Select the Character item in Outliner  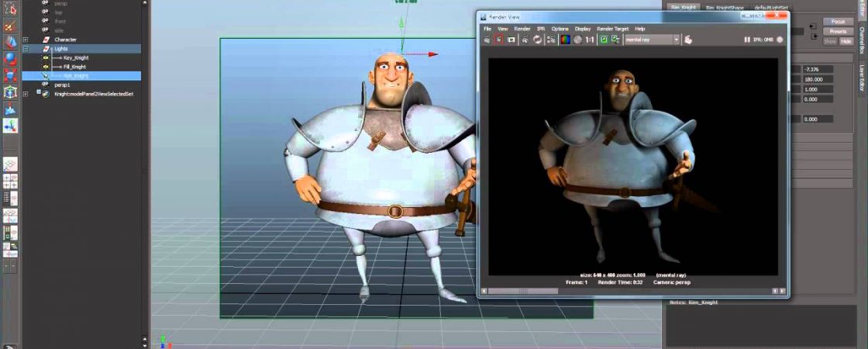coord(65,40)
